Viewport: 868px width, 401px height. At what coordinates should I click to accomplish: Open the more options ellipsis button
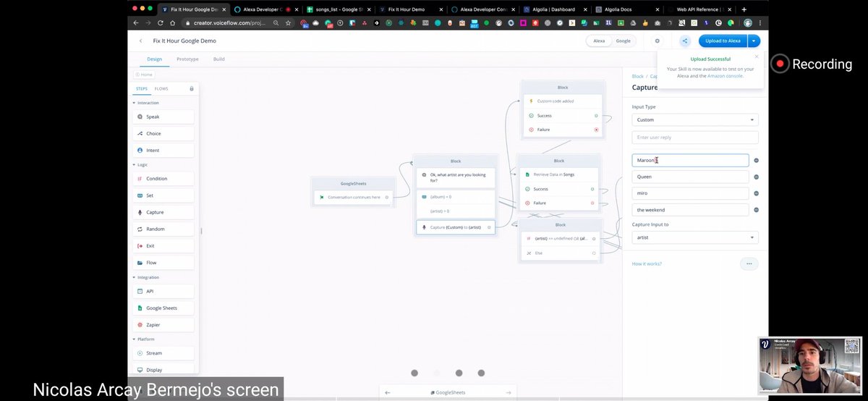(749, 263)
